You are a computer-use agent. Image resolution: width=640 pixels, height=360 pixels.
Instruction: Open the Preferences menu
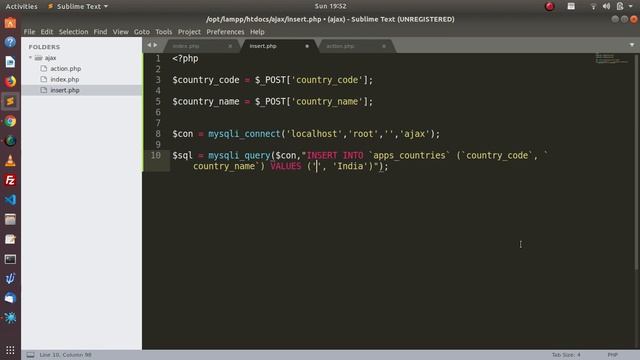(x=225, y=31)
